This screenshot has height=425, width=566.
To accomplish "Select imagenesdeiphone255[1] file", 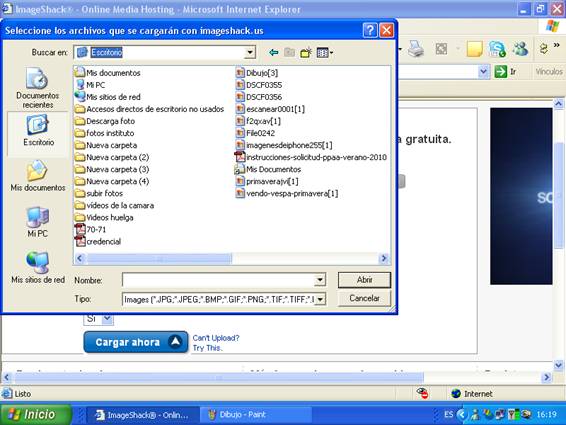I will coord(284,145).
